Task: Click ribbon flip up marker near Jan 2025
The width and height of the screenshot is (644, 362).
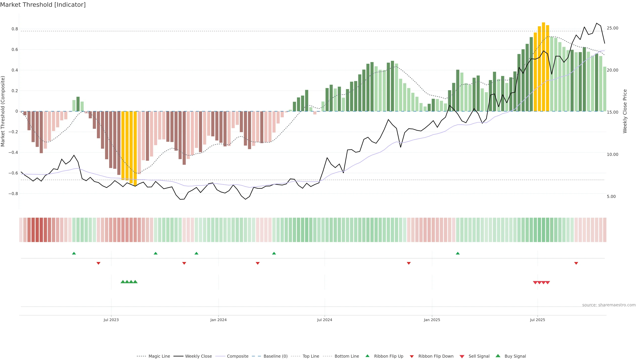Action: tap(458, 253)
